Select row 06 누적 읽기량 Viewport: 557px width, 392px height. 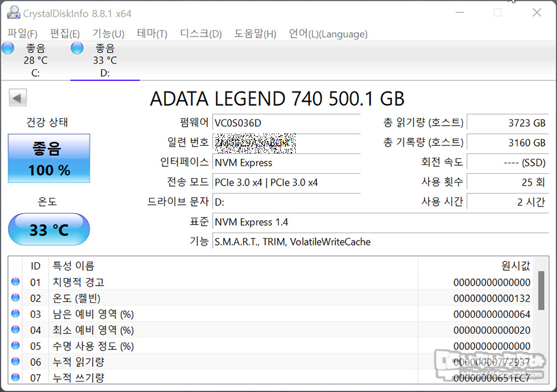click(x=272, y=362)
